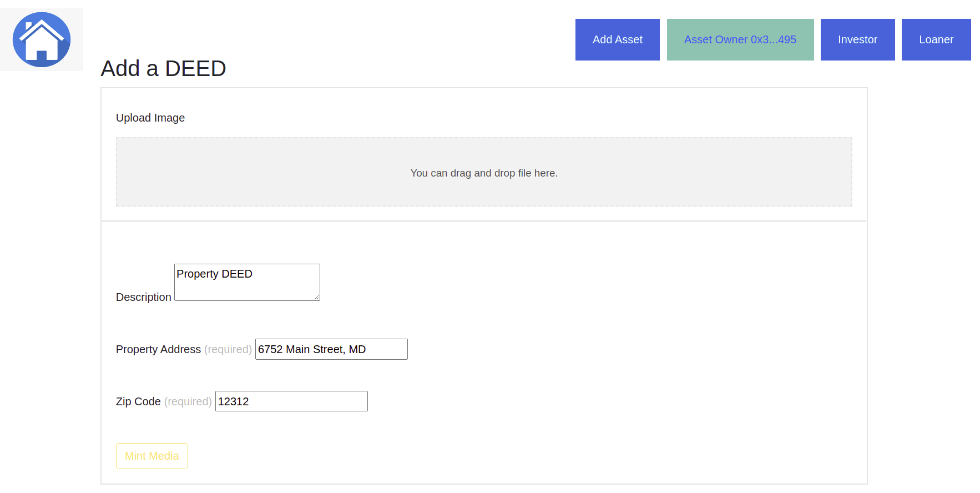This screenshot has height=493, width=980.
Task: Select Asset Owner 0x3...495 button
Action: (x=740, y=39)
